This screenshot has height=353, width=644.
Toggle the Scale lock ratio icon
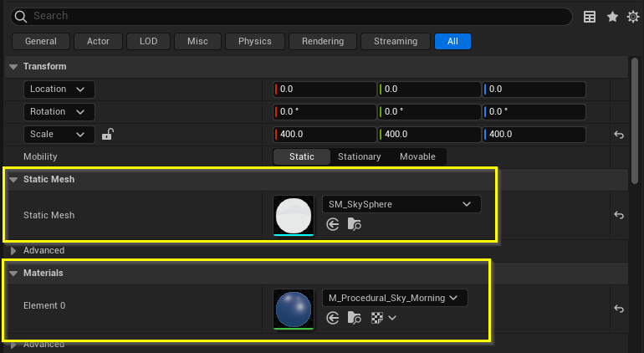[x=108, y=135]
